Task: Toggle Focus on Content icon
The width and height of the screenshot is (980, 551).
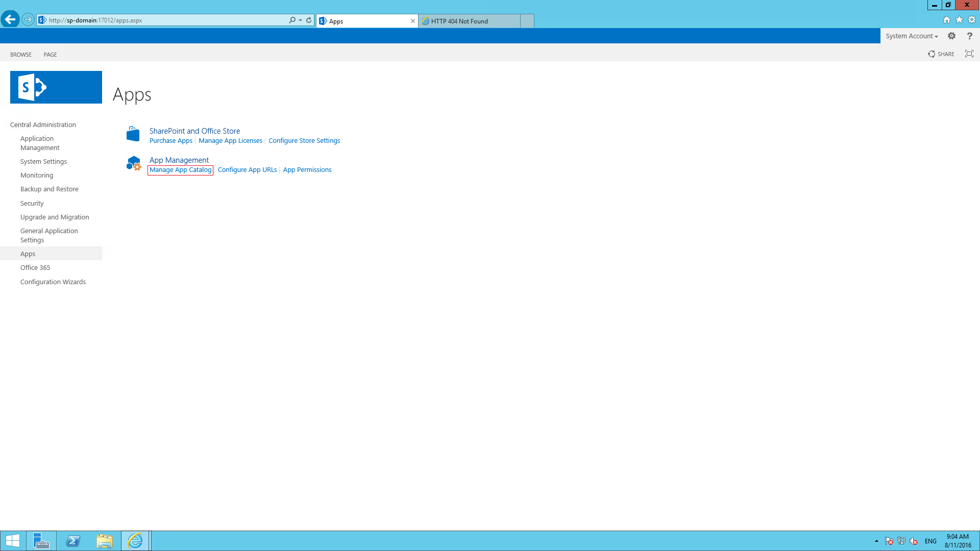Action: coord(969,54)
